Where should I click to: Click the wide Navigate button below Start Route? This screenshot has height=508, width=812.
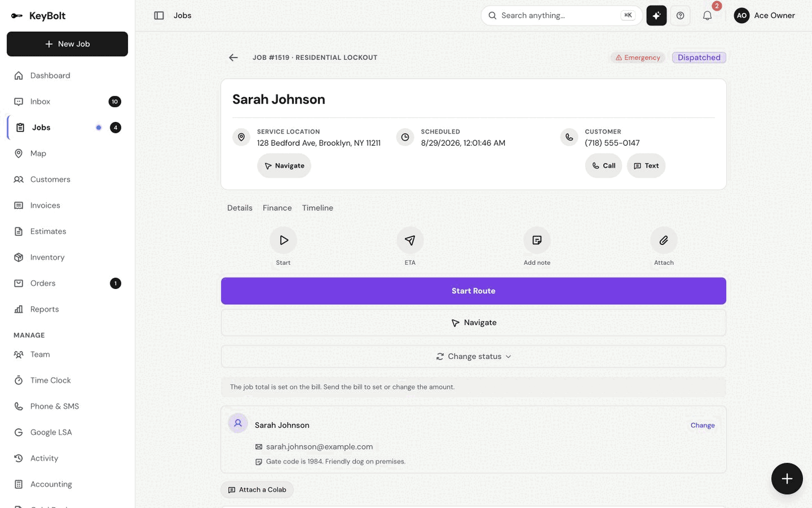[473, 323]
